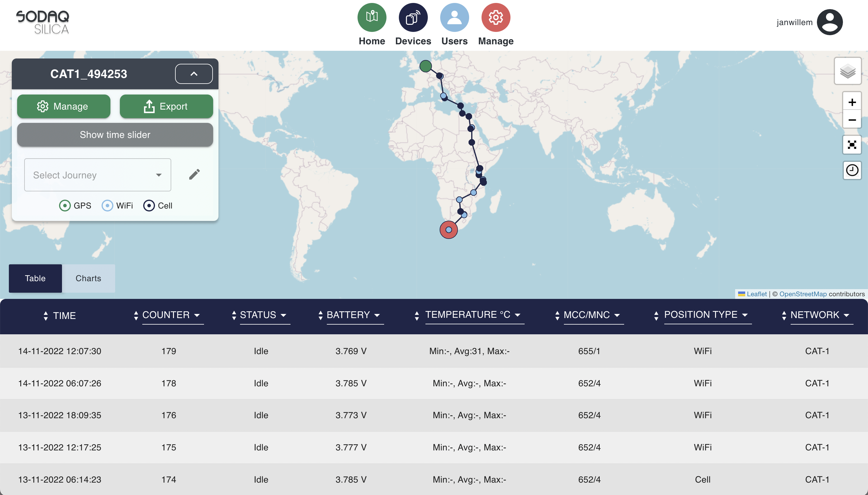Toggle the WiFi position filter
Viewport: 868px width, 495px height.
(x=107, y=206)
